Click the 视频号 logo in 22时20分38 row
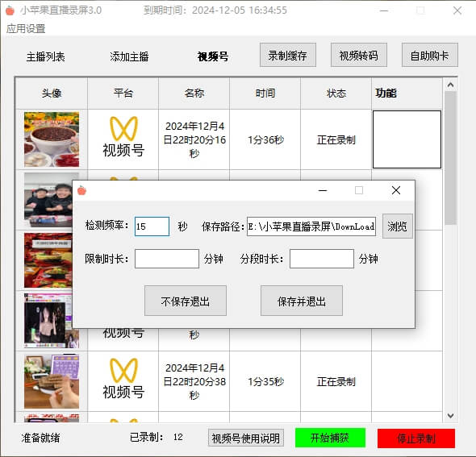Viewport: 476px width, 457px height. click(123, 379)
